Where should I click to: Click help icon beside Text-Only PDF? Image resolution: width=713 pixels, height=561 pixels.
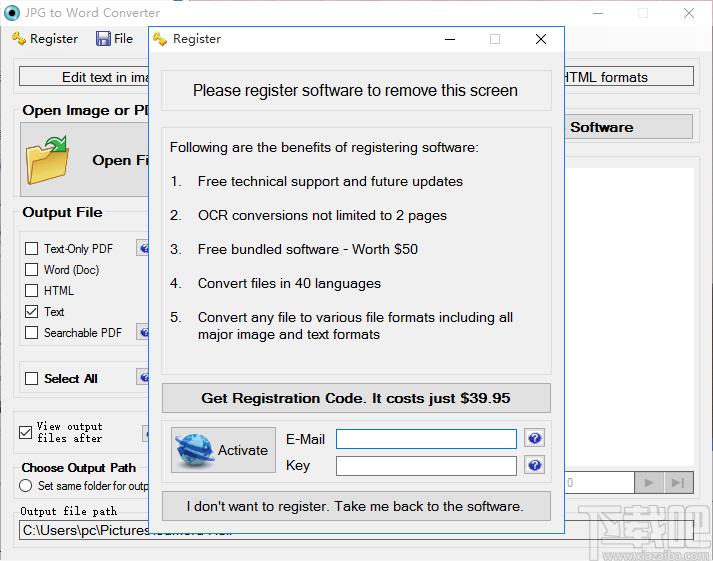(143, 248)
